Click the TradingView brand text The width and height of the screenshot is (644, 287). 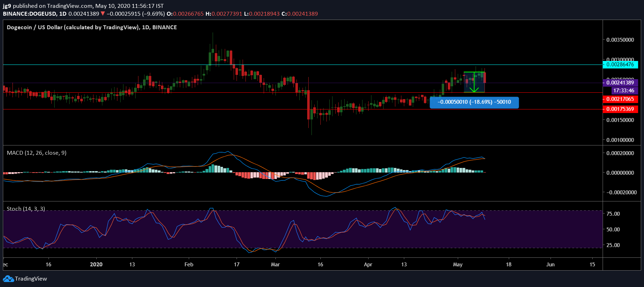pos(31,279)
